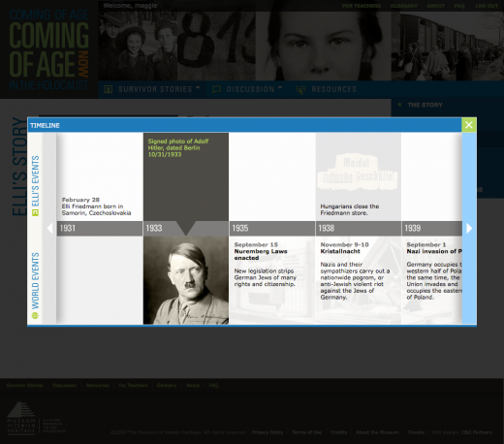Close the Timeline popup with the X

[x=469, y=125]
